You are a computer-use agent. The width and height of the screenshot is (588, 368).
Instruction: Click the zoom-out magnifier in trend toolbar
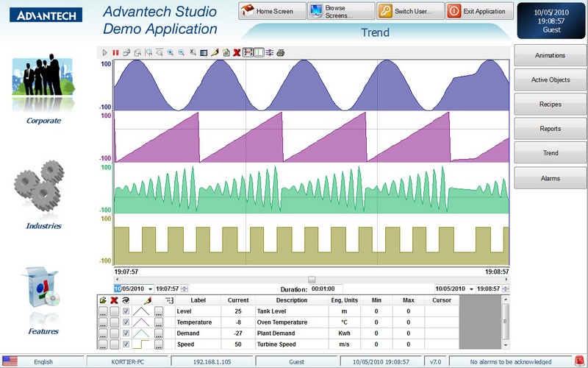pyautogui.click(x=181, y=53)
